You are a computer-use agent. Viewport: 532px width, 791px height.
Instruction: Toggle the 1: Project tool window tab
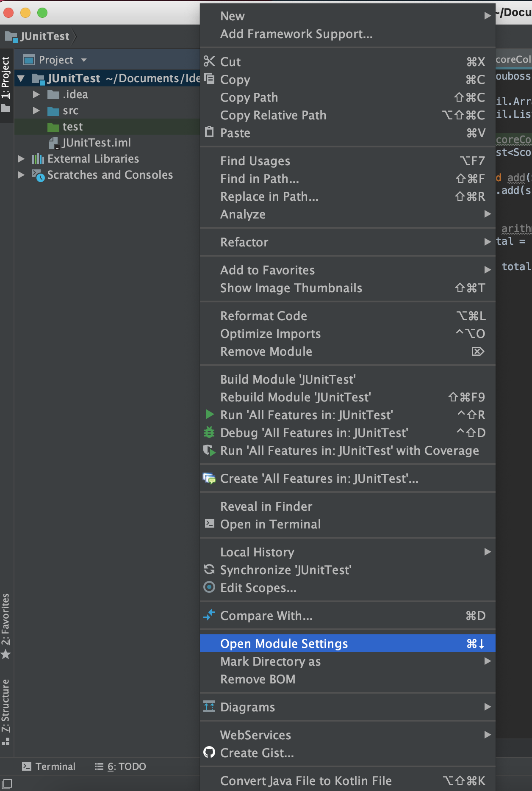pos(6,85)
